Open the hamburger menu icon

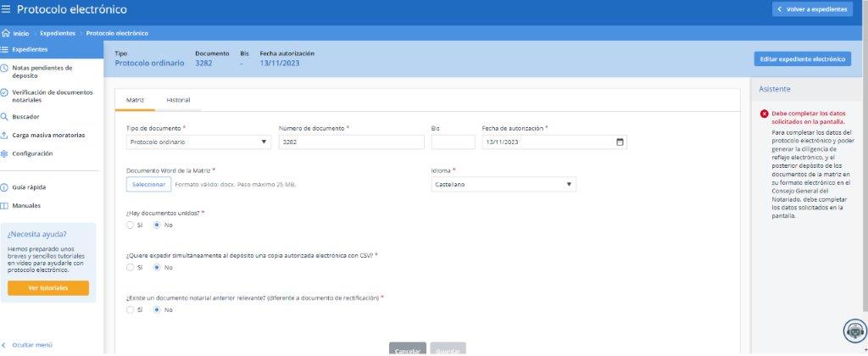pos(7,9)
